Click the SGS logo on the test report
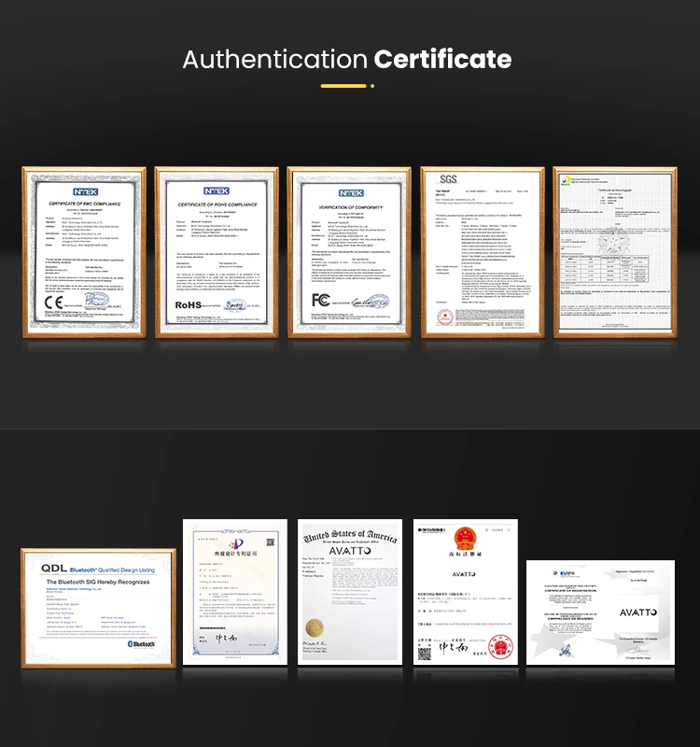 pyautogui.click(x=450, y=178)
